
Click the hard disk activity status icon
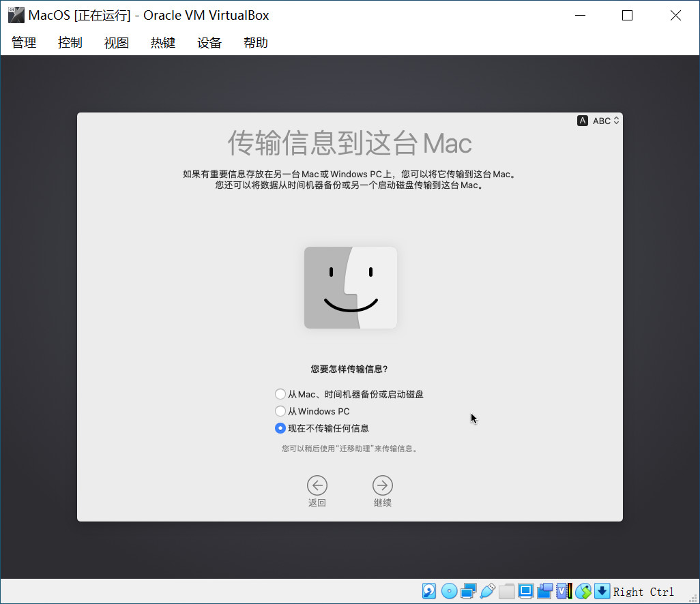(x=429, y=591)
